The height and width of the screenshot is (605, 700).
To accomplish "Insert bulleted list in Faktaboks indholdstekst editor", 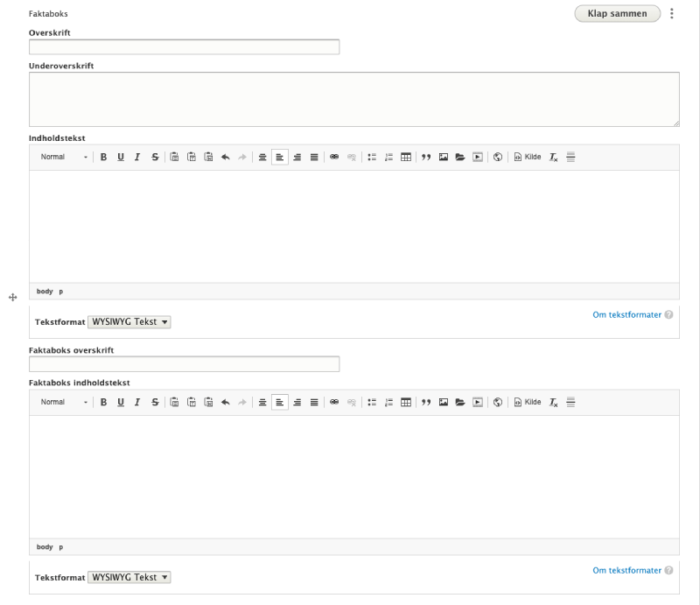I will click(x=372, y=403).
